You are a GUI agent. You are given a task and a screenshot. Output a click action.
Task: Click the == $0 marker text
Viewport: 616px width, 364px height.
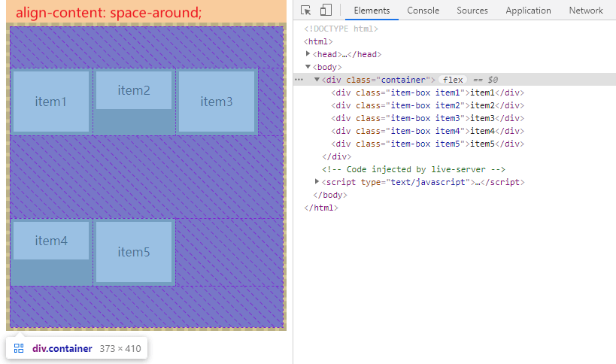tap(486, 80)
